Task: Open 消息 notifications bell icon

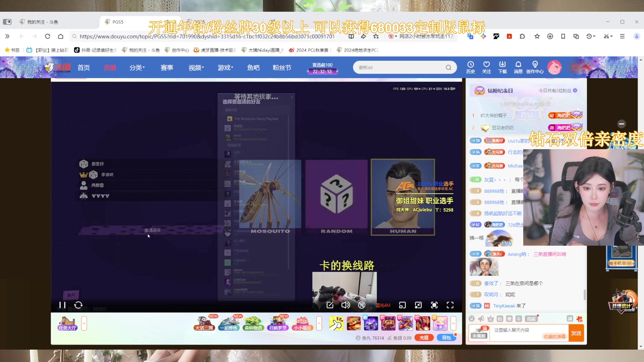Action: click(x=518, y=67)
